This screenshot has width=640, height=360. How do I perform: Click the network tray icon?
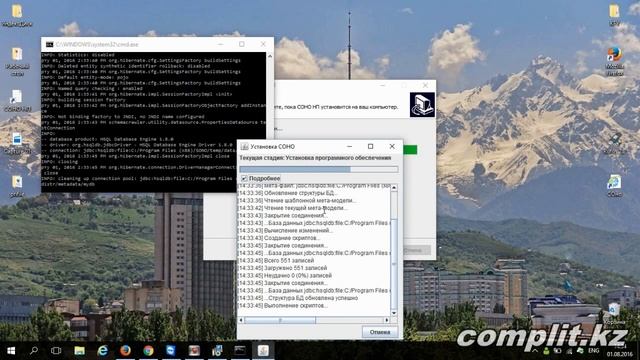tap(568, 351)
